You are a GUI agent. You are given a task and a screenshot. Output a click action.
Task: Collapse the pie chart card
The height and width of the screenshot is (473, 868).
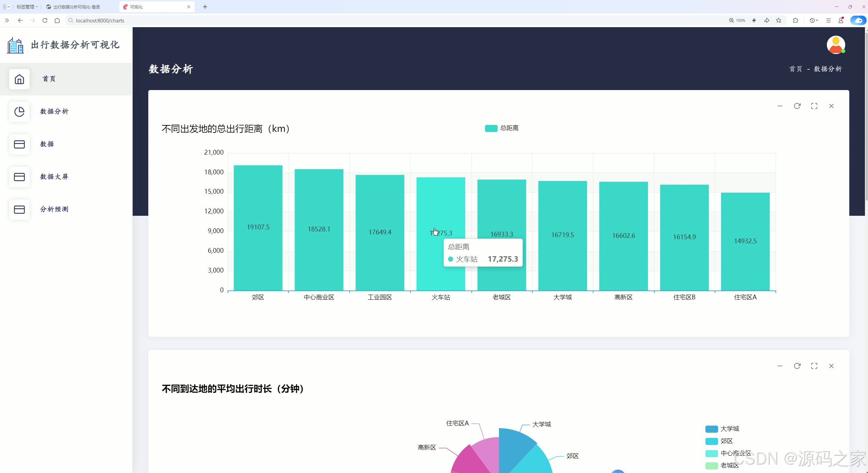(x=780, y=366)
